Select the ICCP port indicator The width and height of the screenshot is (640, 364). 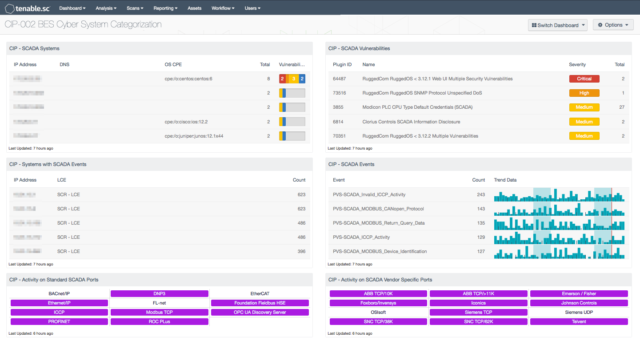(x=59, y=313)
